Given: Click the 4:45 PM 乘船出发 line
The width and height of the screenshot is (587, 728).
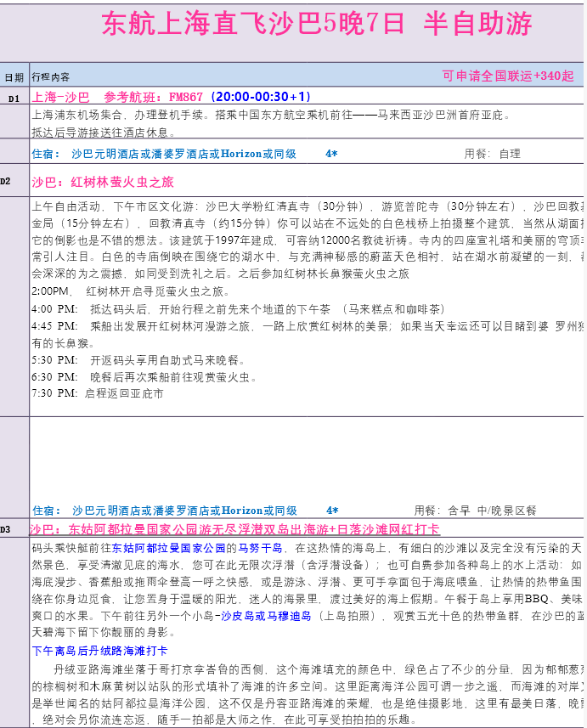Looking at the screenshot, I should [308, 326].
